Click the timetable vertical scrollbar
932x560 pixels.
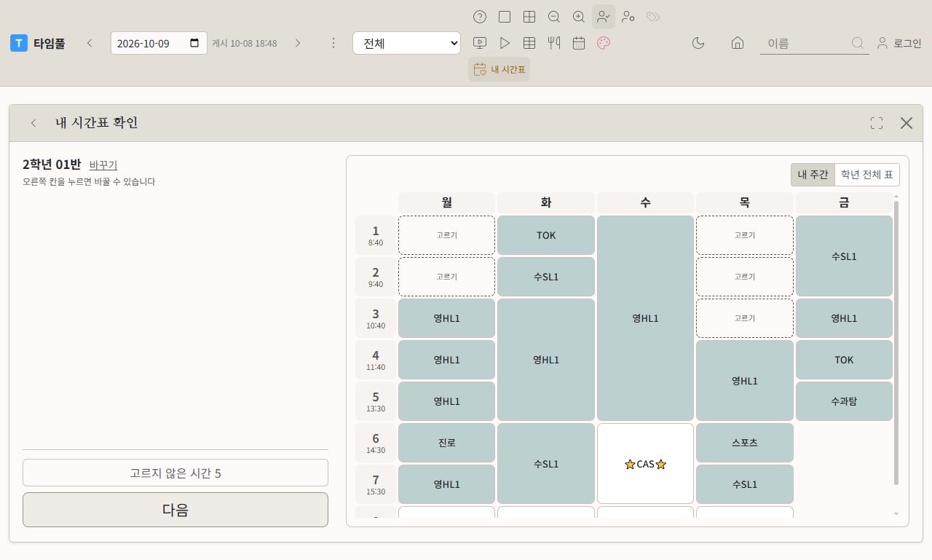896,342
